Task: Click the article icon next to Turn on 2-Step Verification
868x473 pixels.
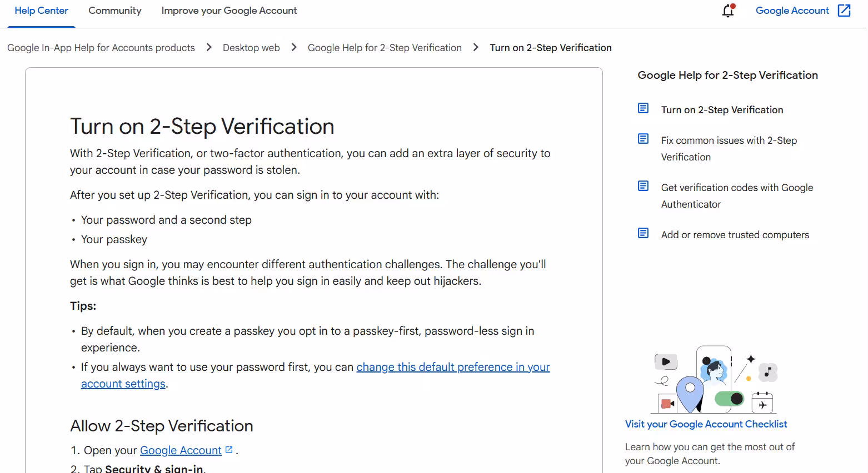Action: pyautogui.click(x=643, y=108)
